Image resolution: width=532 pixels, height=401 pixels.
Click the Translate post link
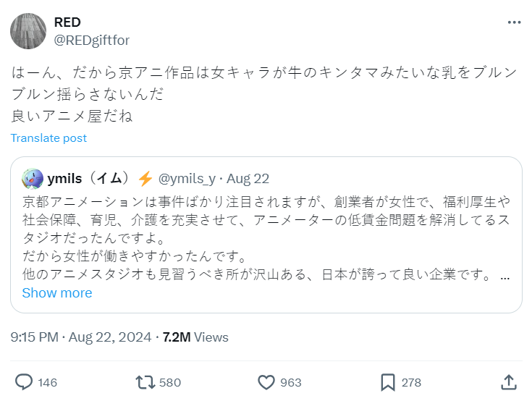pyautogui.click(x=48, y=138)
